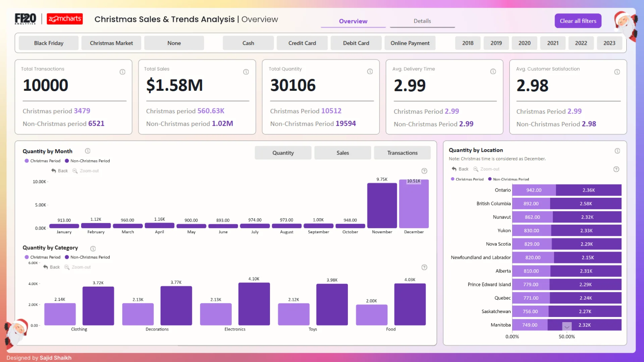
Task: Click Alberta 810.00 segment
Action: pos(531,271)
